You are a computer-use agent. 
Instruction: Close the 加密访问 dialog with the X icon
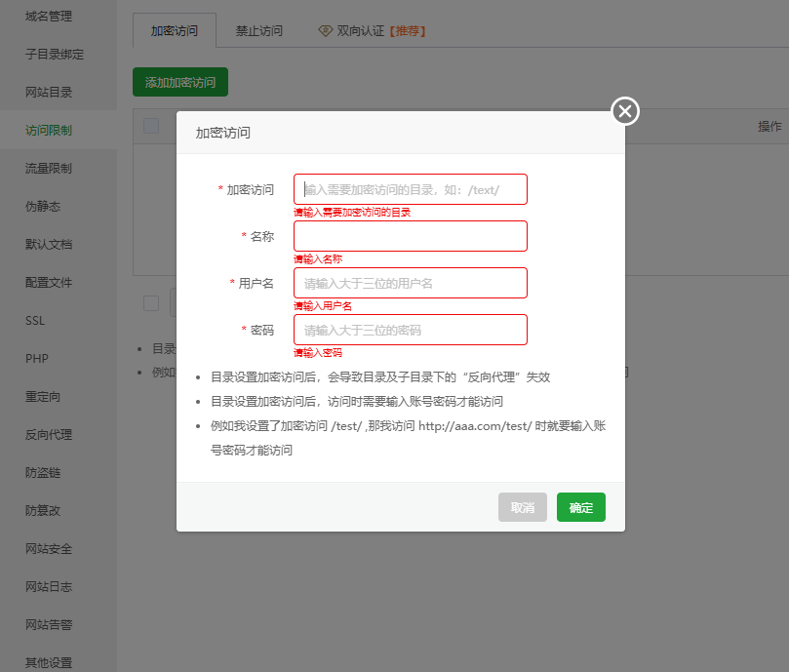(625, 111)
